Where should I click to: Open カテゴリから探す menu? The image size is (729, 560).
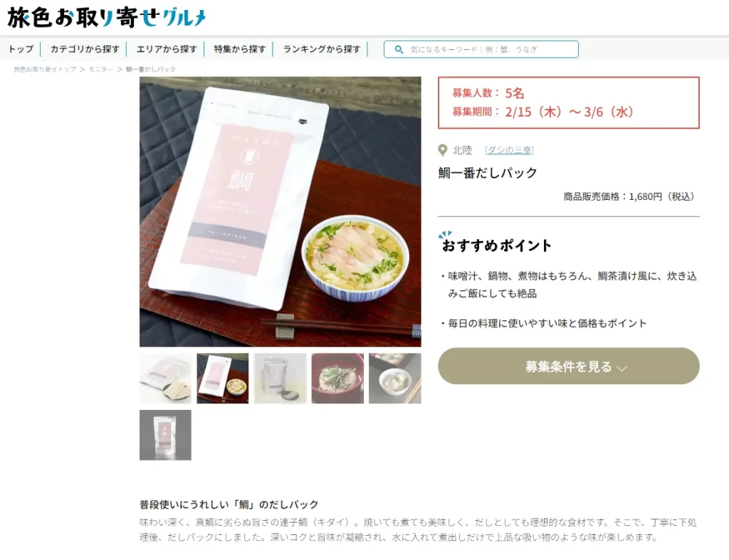tap(85, 49)
